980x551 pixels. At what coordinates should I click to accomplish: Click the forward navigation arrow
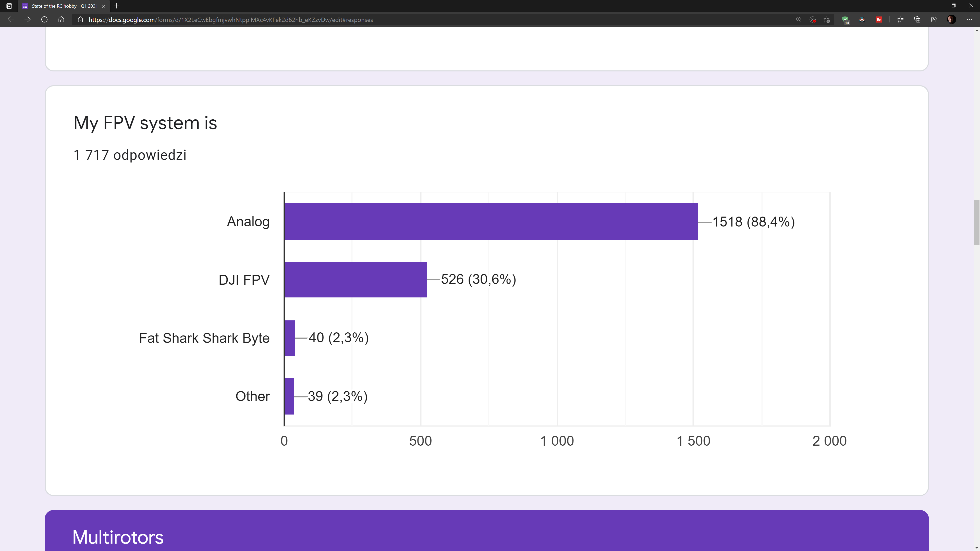[27, 19]
